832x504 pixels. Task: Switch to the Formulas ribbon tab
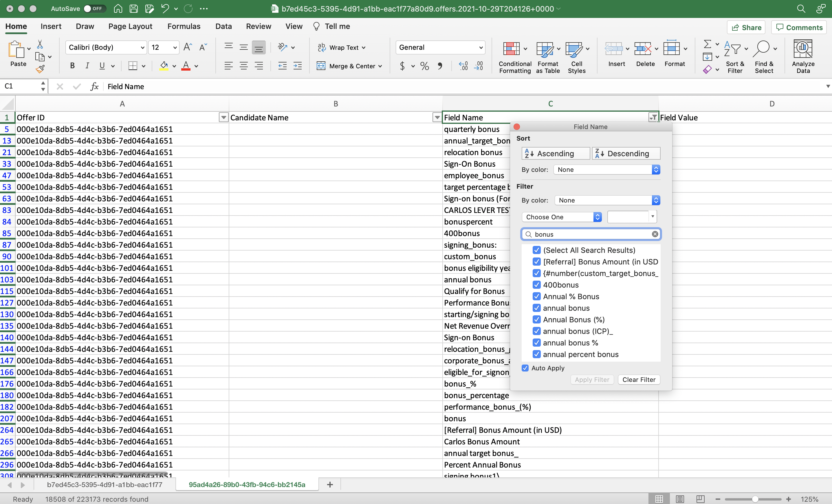(184, 26)
